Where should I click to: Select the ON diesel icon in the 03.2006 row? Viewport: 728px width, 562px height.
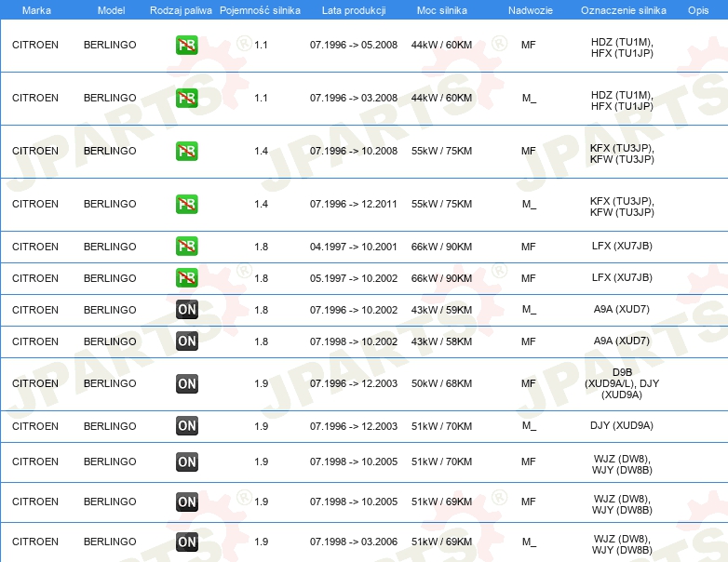pyautogui.click(x=186, y=542)
